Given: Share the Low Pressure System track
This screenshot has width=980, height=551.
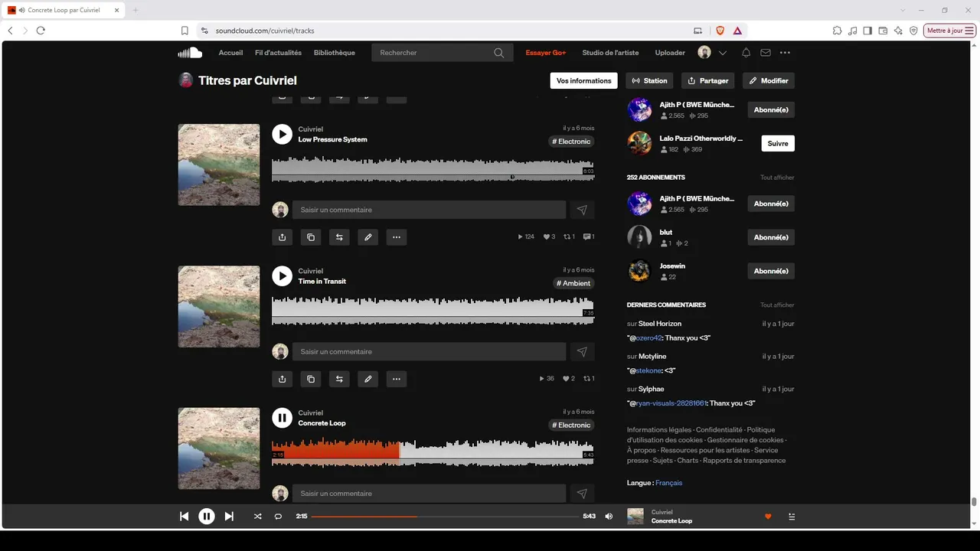Looking at the screenshot, I should (x=282, y=237).
